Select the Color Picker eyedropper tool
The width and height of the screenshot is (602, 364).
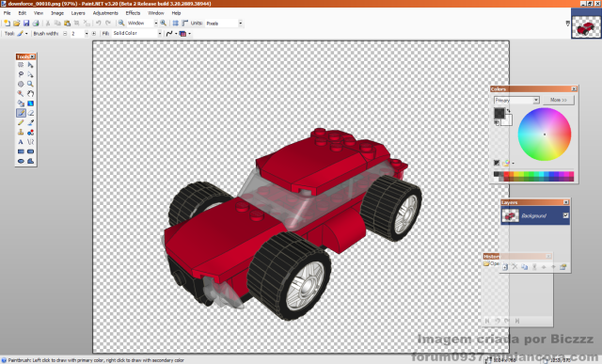click(30, 122)
